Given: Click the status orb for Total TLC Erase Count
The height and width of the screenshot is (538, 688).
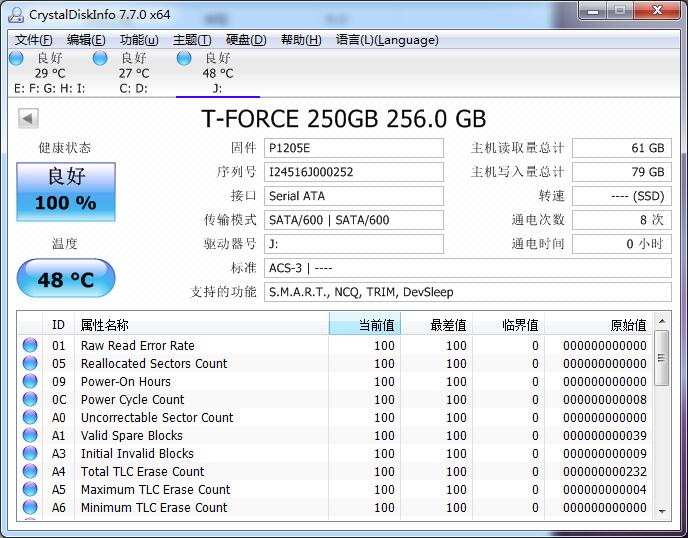Looking at the screenshot, I should (30, 471).
